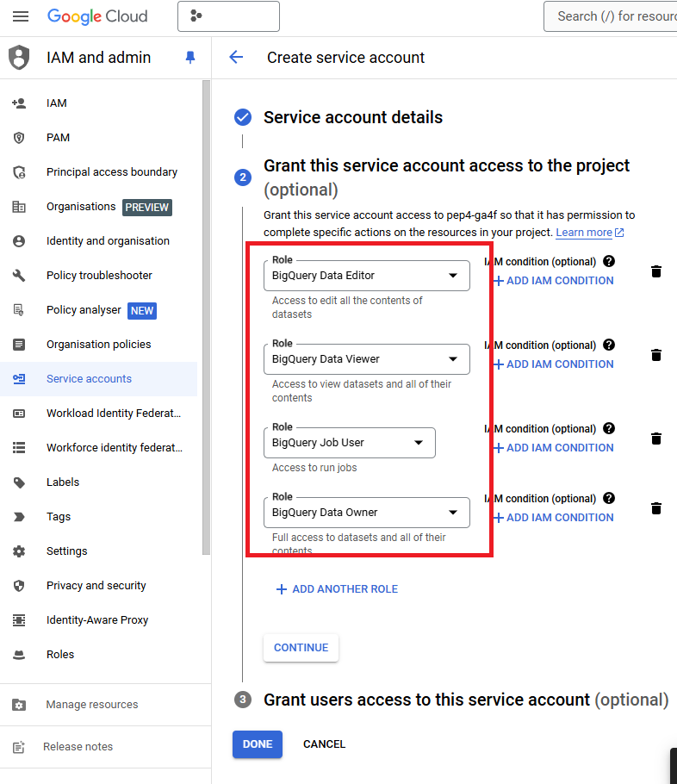Click the pin icon beside IAM and admin
This screenshot has height=784, width=677.
point(190,58)
